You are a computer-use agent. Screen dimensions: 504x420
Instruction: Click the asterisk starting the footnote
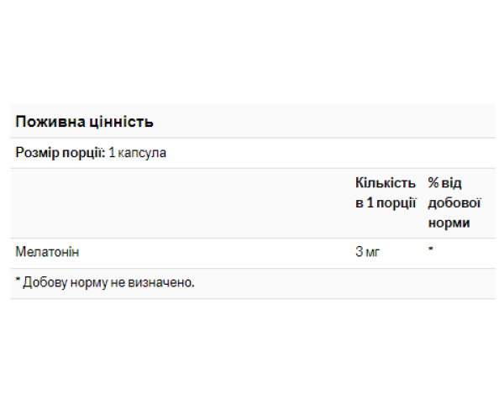click(x=18, y=281)
